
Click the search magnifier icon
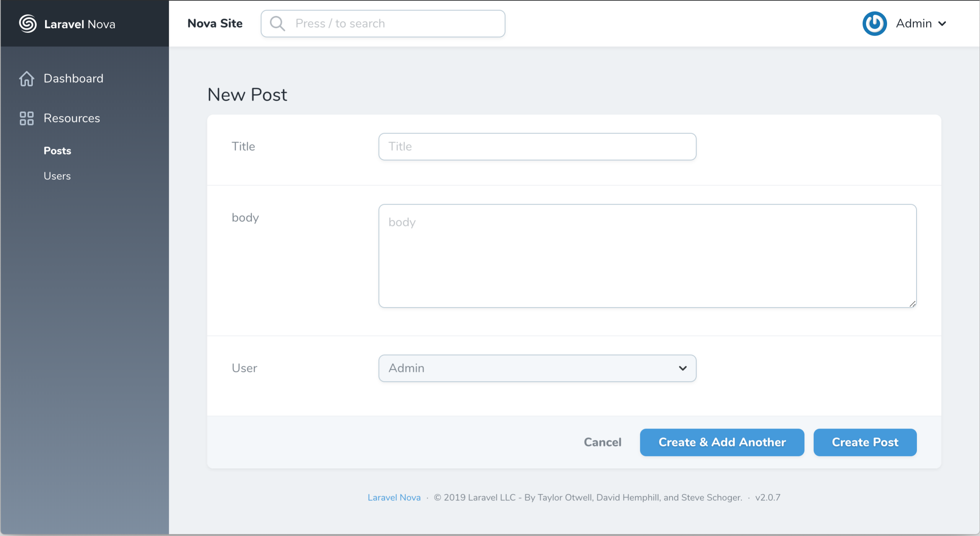(x=277, y=23)
